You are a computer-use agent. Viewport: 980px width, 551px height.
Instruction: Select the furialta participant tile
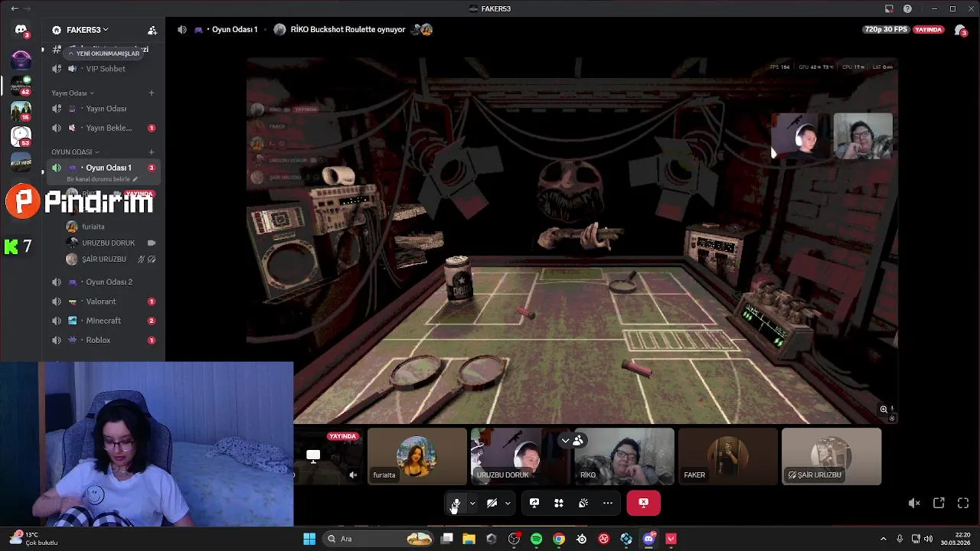[416, 456]
